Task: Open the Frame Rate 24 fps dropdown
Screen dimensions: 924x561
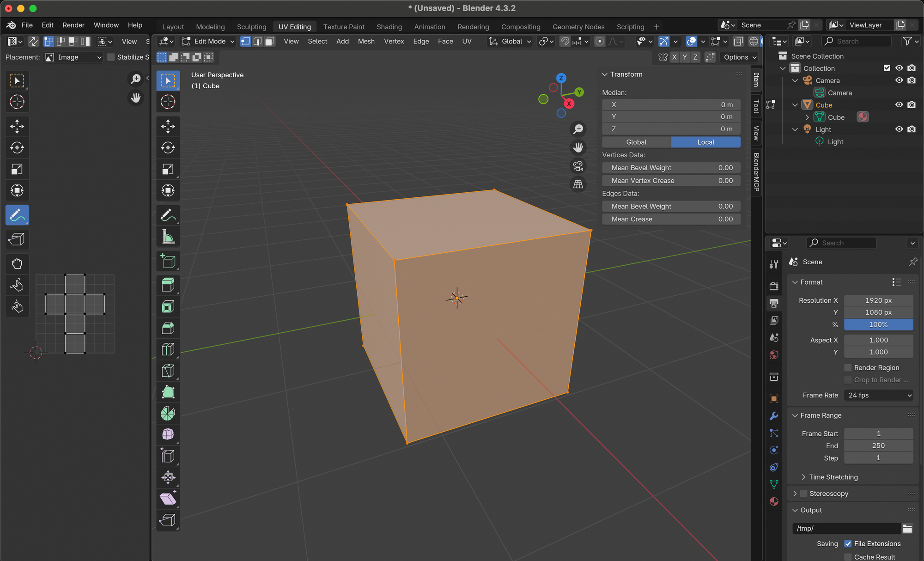Action: click(878, 395)
